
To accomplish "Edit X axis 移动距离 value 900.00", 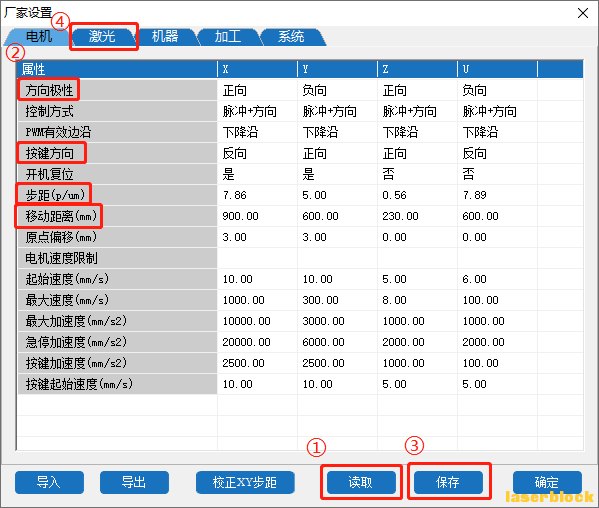I will pos(257,216).
